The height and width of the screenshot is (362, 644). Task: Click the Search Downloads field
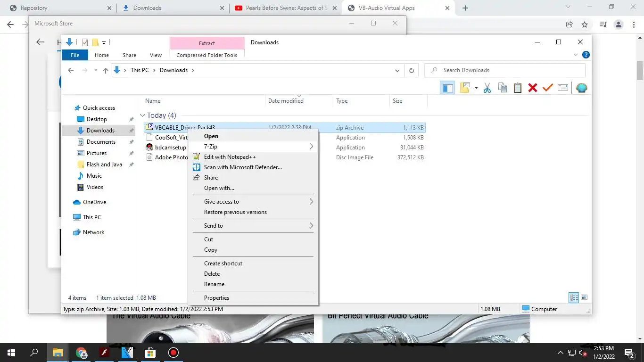pyautogui.click(x=504, y=70)
